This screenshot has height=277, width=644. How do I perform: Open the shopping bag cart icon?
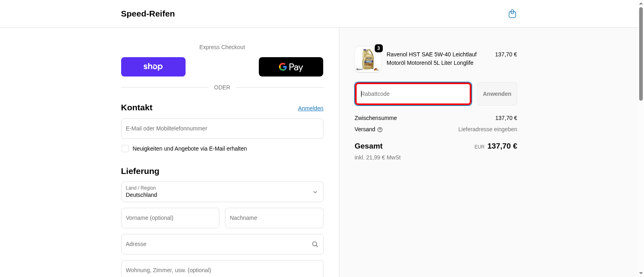click(x=512, y=14)
